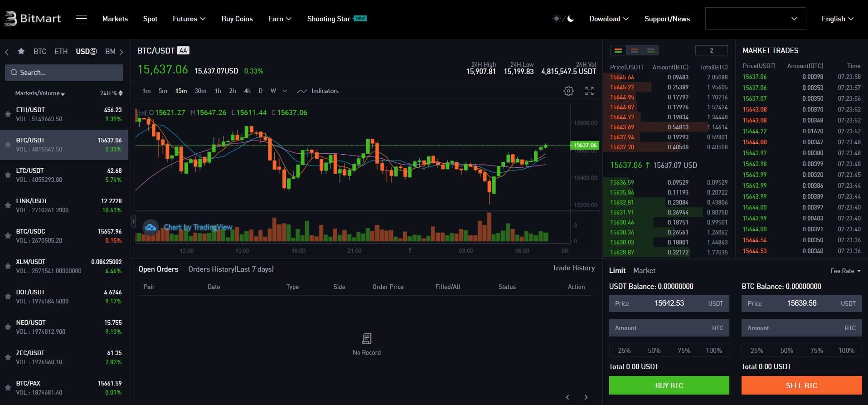
Task: Go to previous market tabs with left arrow
Action: tap(7, 52)
